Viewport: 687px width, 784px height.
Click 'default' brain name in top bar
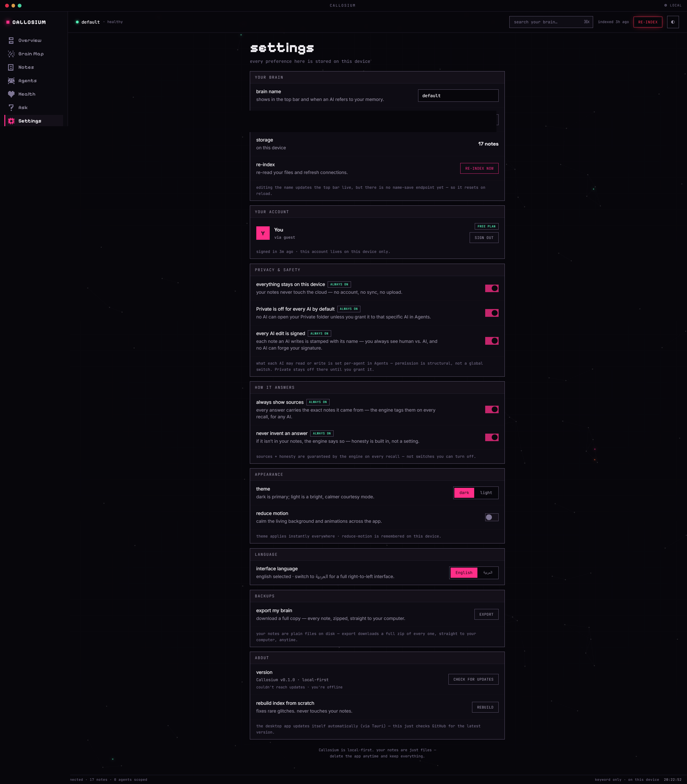tap(90, 22)
